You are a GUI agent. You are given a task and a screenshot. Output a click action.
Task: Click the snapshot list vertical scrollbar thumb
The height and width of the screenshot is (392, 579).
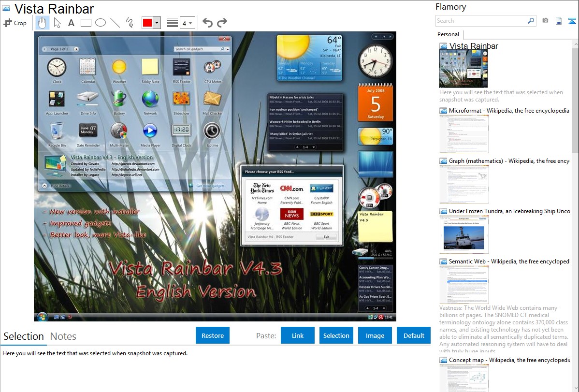575,100
